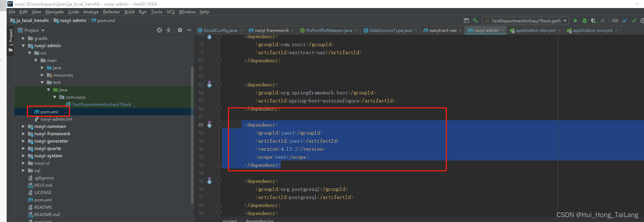Collapse all nodes in the Project panel
This screenshot has width=644, height=222.
tap(169, 30)
